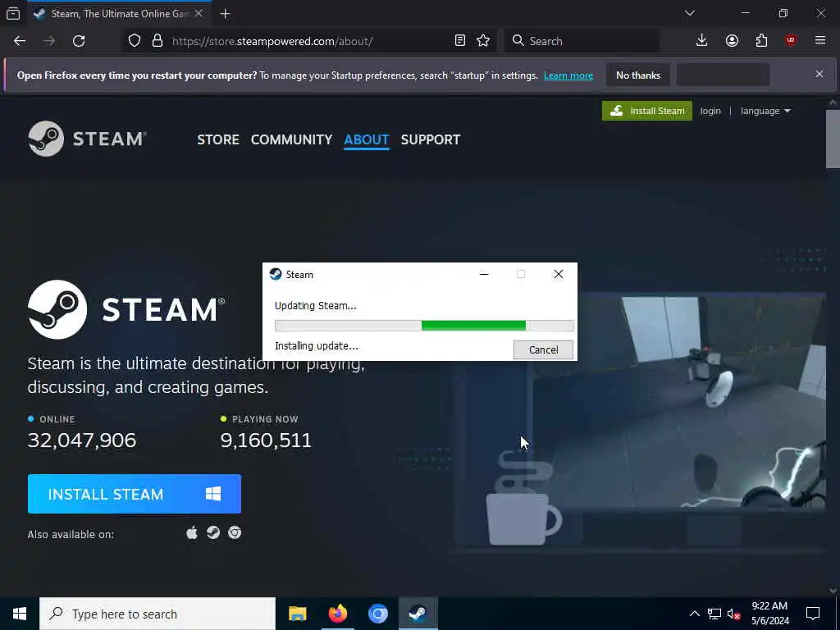The height and width of the screenshot is (630, 840).
Task: Select the ABOUT navigation item
Action: tap(367, 139)
